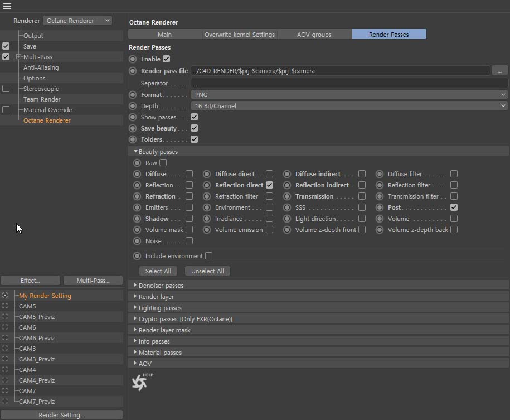Click the browse button for Render pass file

click(499, 71)
